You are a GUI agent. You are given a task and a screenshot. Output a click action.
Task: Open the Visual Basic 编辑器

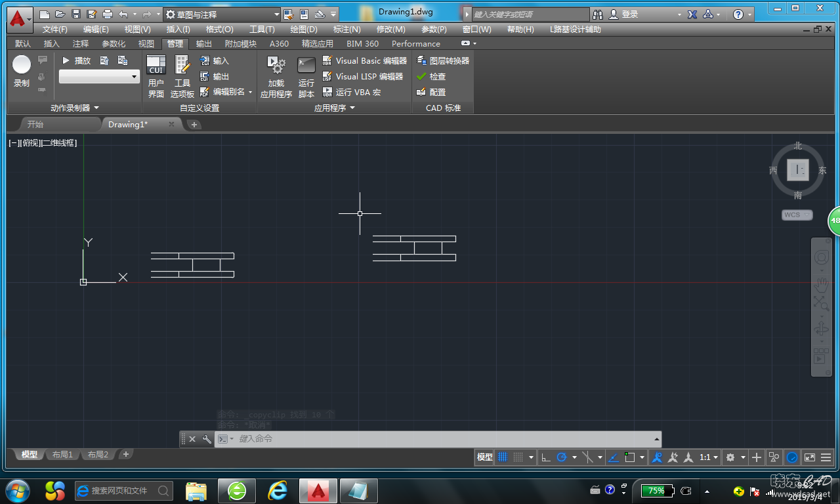[x=365, y=60]
